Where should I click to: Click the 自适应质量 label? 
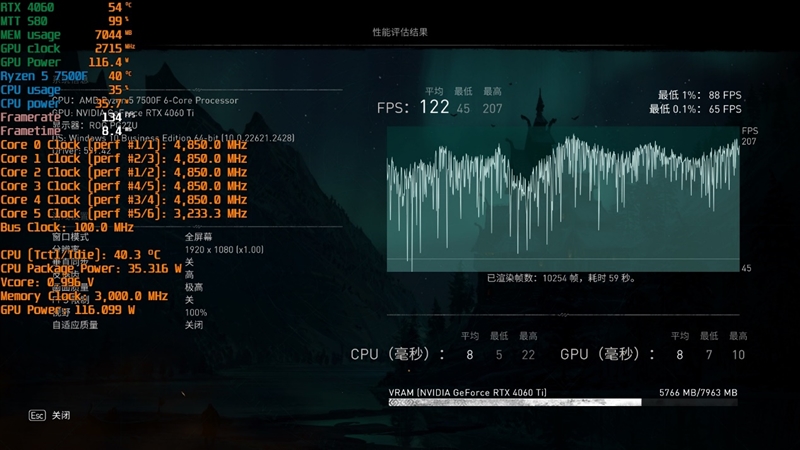75,325
